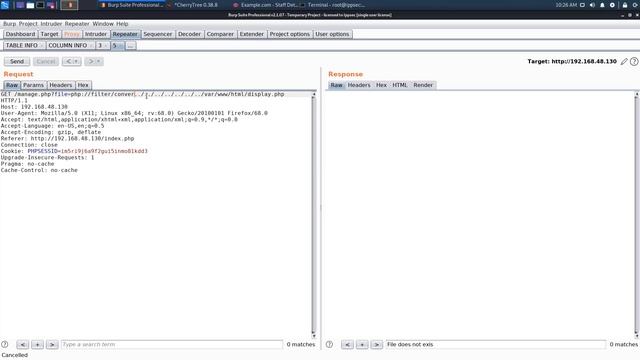Open the Project options tab
The width and height of the screenshot is (640, 360).
(289, 34)
